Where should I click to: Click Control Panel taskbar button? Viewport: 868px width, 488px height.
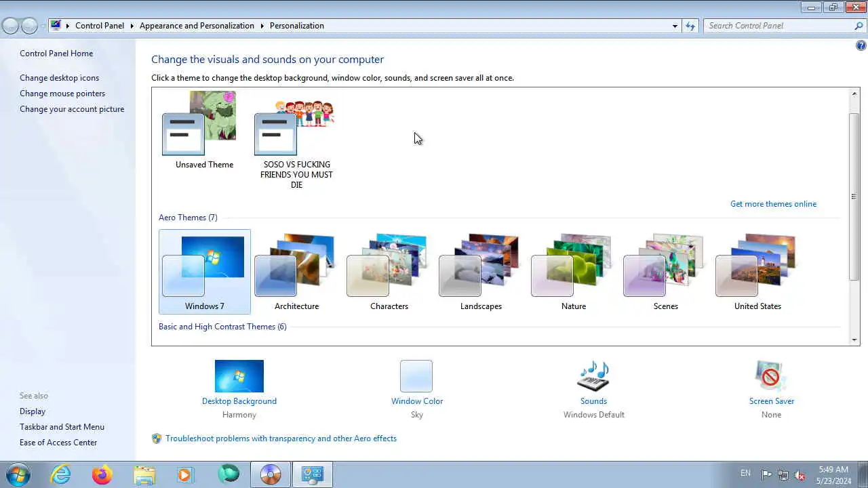312,474
